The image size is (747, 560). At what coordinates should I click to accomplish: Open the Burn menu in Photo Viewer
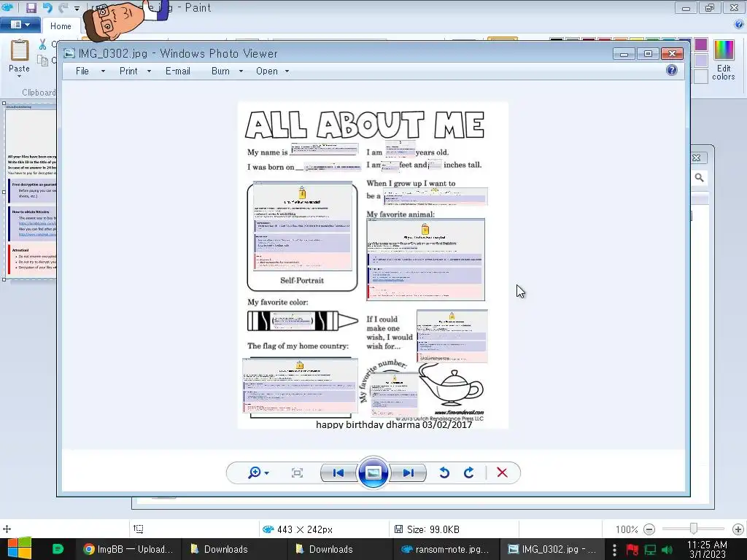coord(220,71)
